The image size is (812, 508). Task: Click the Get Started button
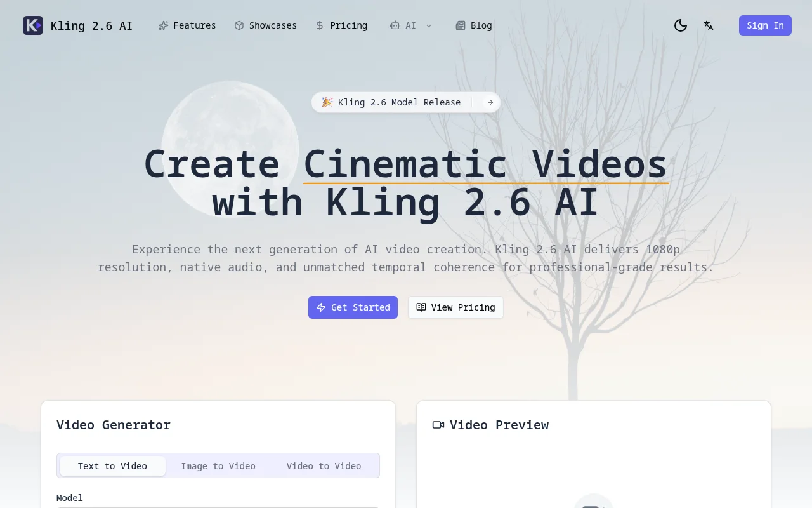point(353,307)
